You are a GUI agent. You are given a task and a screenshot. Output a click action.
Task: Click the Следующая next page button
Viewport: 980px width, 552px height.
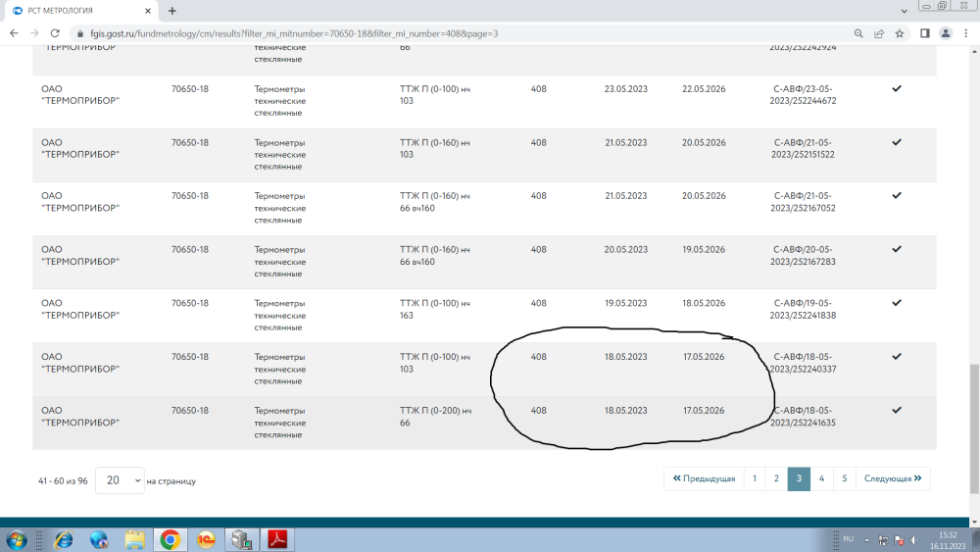tap(893, 478)
